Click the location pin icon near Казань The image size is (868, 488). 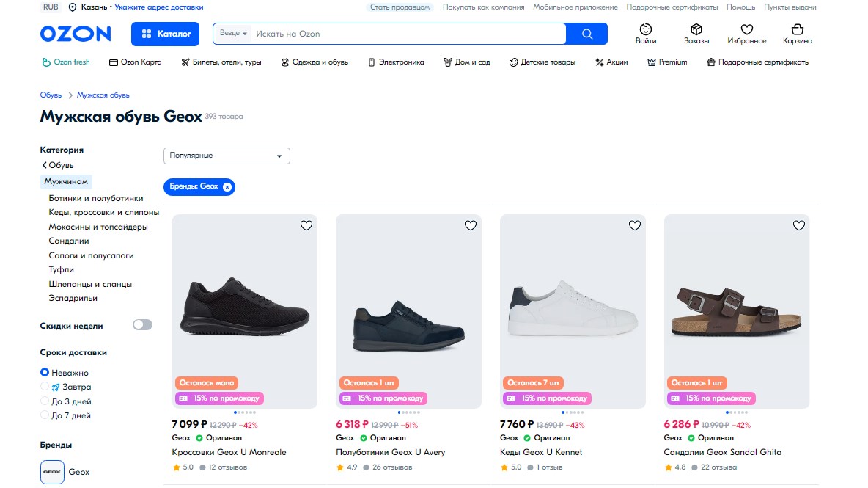[73, 7]
